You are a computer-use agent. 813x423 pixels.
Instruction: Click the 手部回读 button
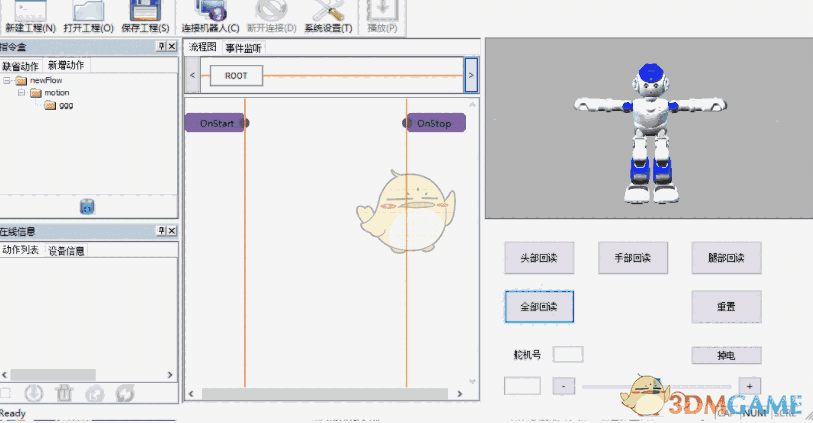[633, 258]
